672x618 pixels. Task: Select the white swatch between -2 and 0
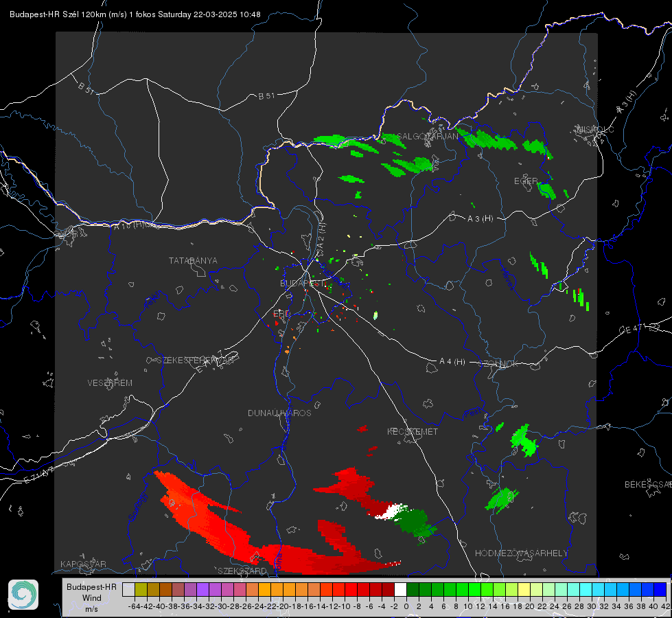pos(400,589)
